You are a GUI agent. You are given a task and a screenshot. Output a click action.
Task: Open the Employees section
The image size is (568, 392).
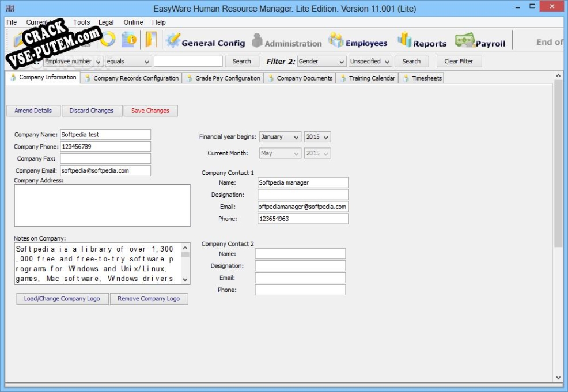358,40
